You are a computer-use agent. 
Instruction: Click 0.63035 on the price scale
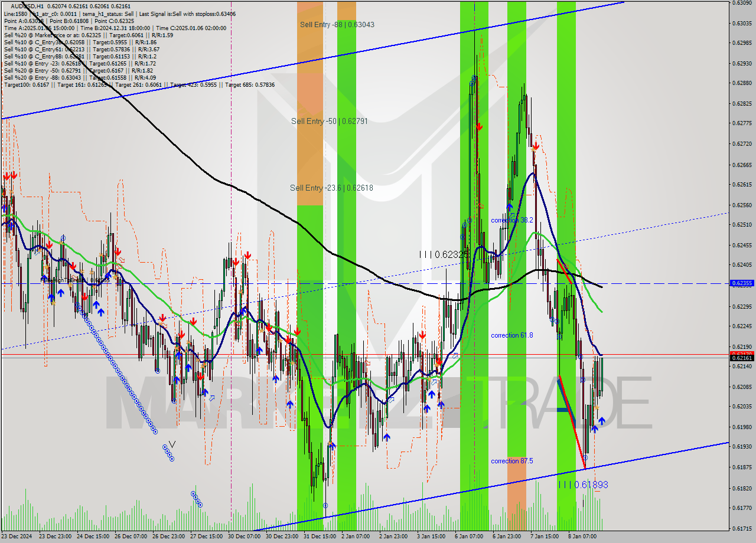(742, 23)
